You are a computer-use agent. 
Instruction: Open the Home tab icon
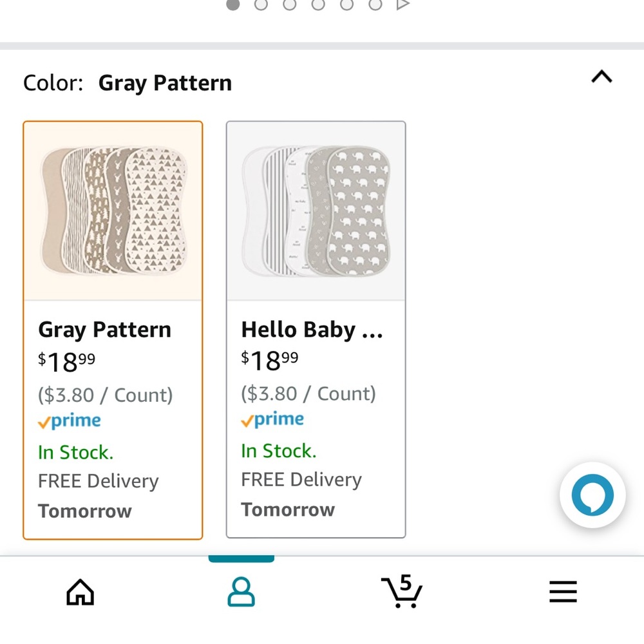pyautogui.click(x=79, y=591)
